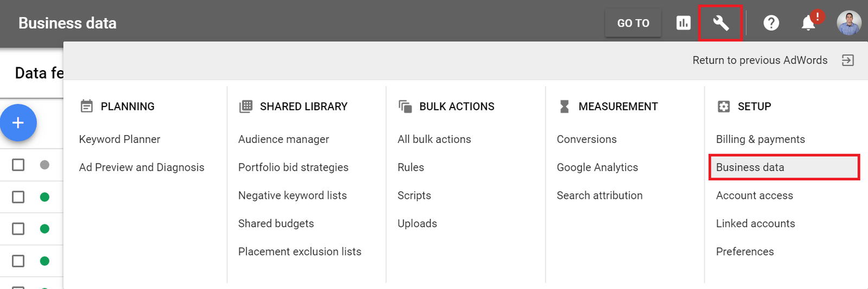This screenshot has height=289, width=868.
Task: Open Portfolio bid strategies
Action: [293, 167]
